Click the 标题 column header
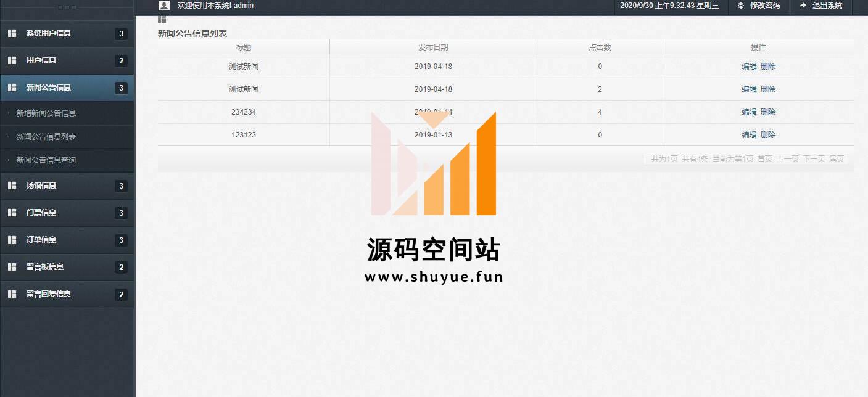This screenshot has height=397, width=868. click(244, 47)
